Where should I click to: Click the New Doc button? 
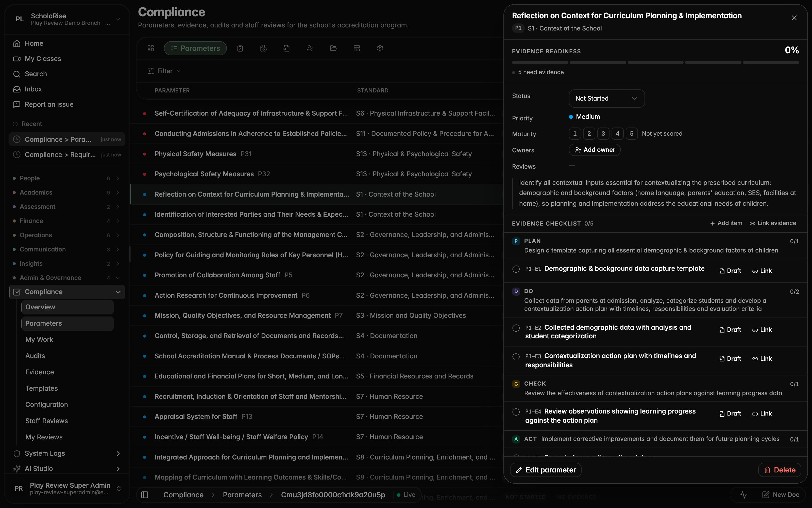(x=781, y=495)
